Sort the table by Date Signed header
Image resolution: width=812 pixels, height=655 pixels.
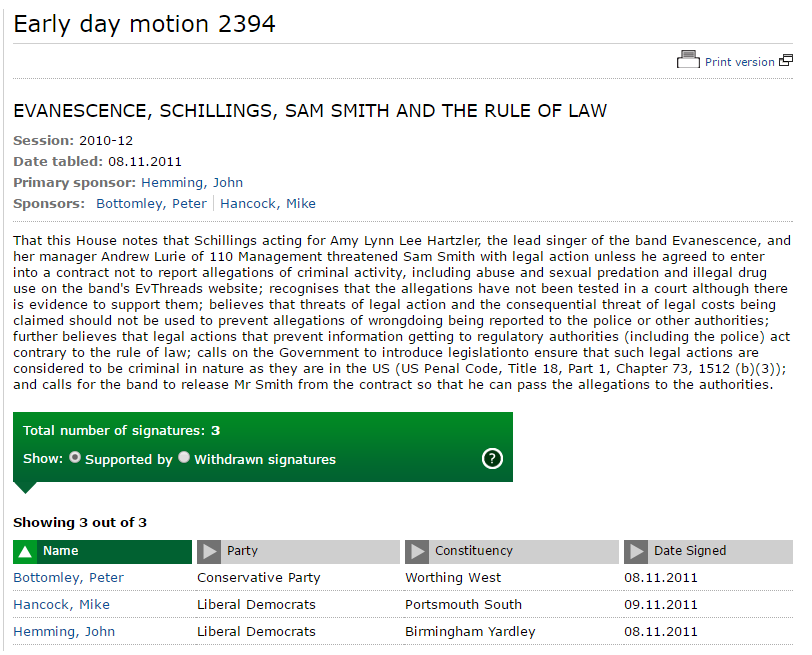coord(708,552)
